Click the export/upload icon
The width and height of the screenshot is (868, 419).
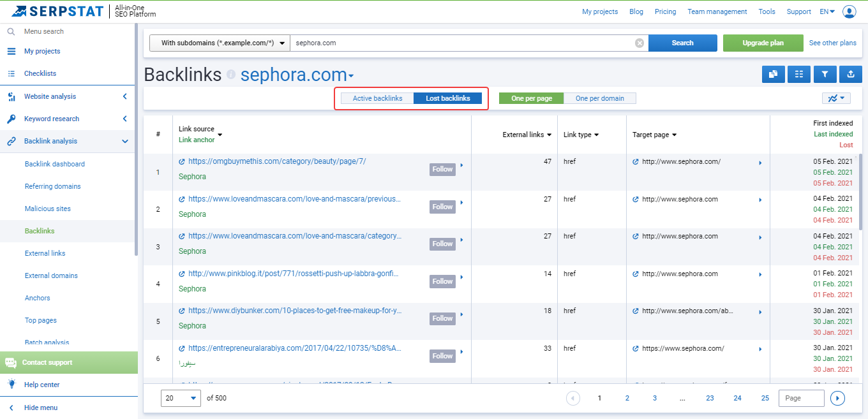coord(850,74)
